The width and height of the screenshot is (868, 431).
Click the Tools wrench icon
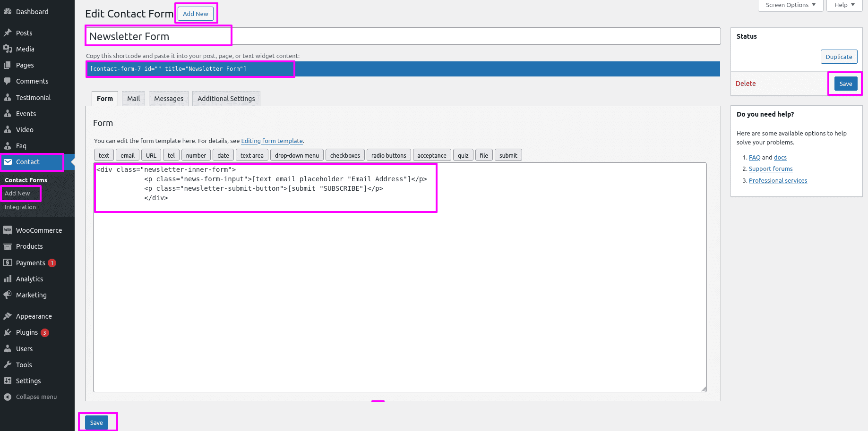point(8,364)
